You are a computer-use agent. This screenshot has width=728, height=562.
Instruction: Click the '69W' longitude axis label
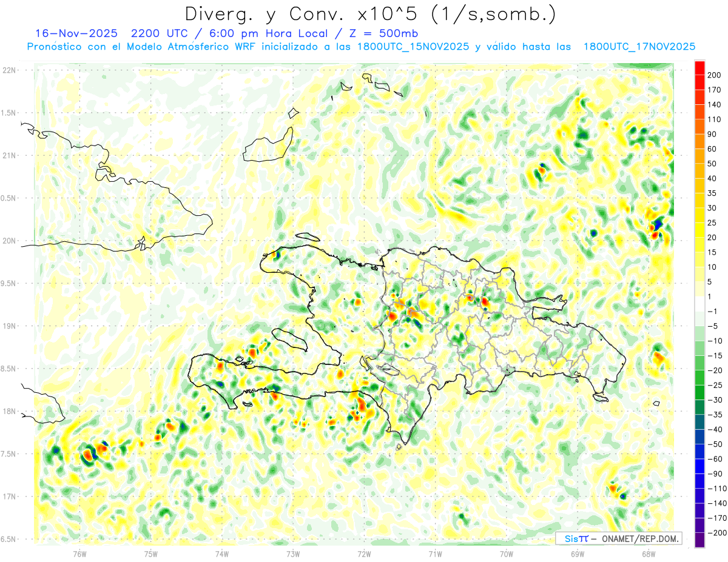click(x=577, y=554)
